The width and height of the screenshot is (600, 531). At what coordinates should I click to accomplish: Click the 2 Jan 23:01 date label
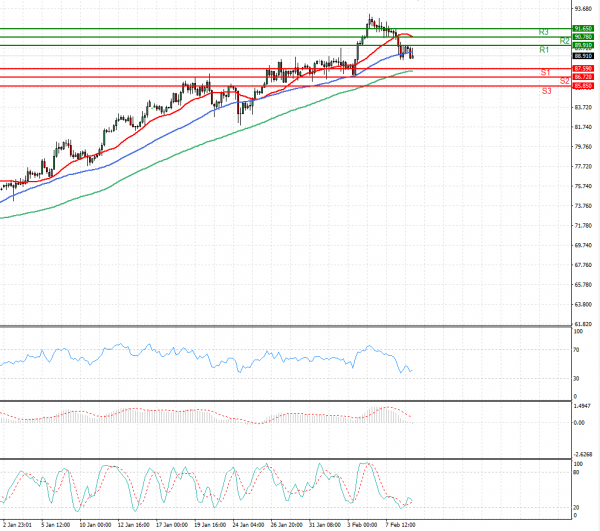tap(18, 525)
